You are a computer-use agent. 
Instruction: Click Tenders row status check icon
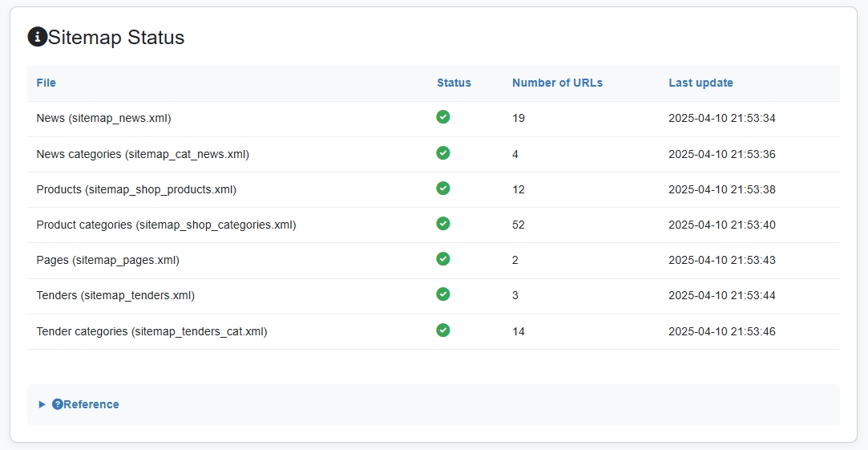pos(443,294)
